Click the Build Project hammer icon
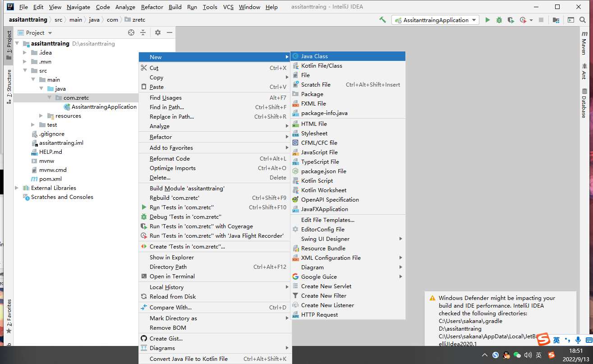The height and width of the screenshot is (364, 593). pos(382,20)
